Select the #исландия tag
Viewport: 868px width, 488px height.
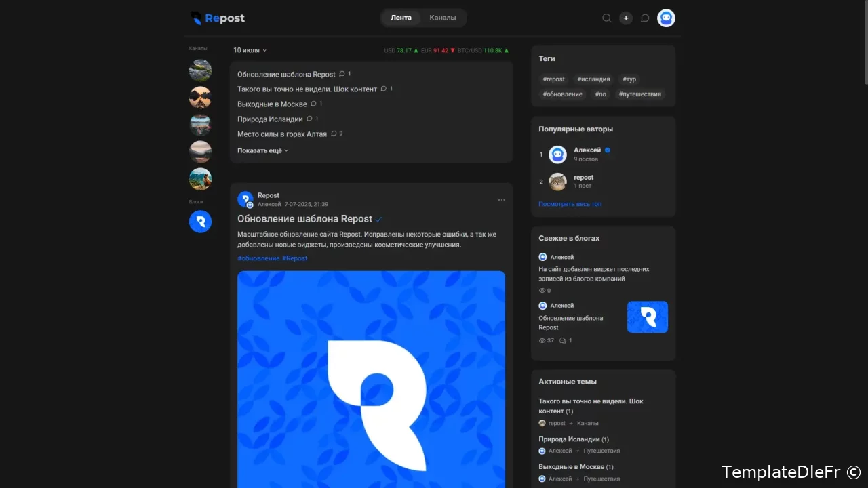click(593, 79)
